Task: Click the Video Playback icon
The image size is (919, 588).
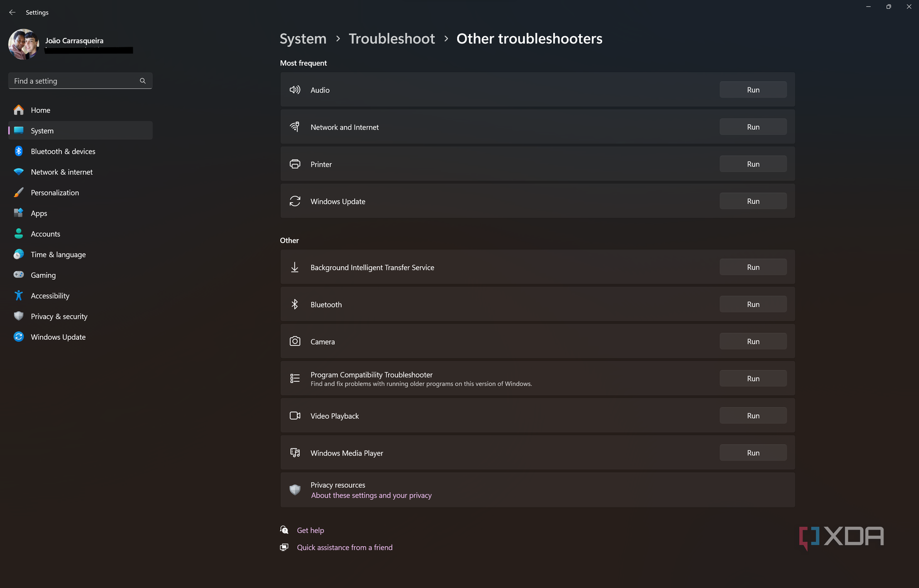Action: (x=295, y=416)
